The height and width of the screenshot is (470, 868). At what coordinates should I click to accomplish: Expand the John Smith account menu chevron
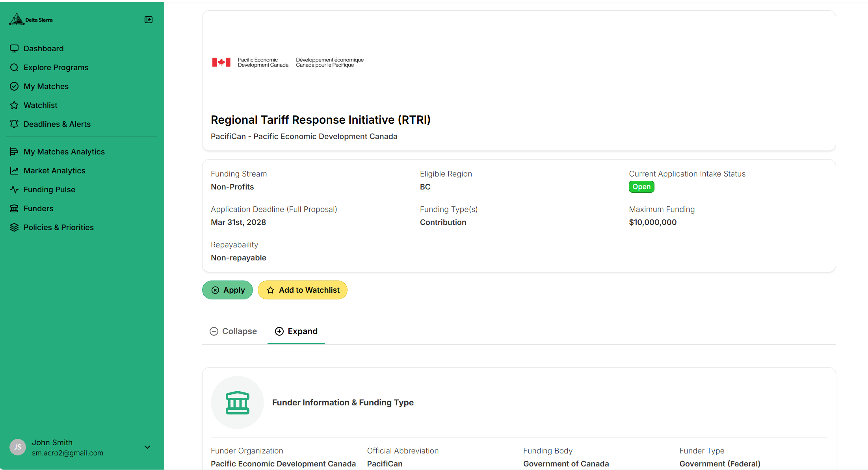[x=147, y=447]
